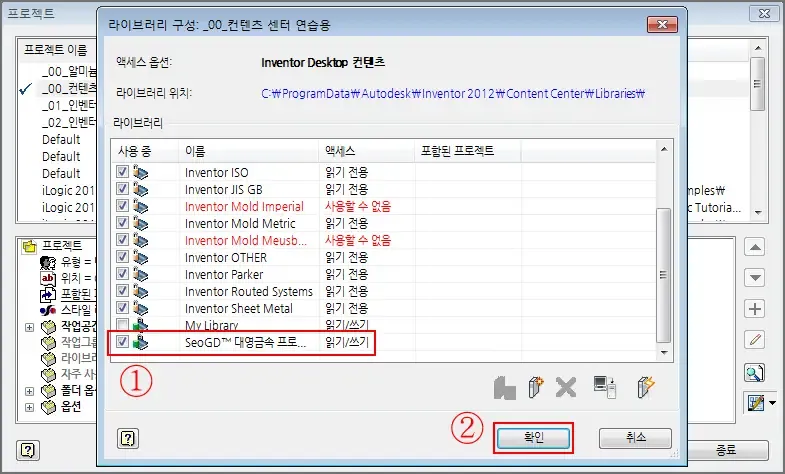Screen dimensions: 785x474
Task: Click the SeoGD read/write library icon
Action: click(x=140, y=342)
